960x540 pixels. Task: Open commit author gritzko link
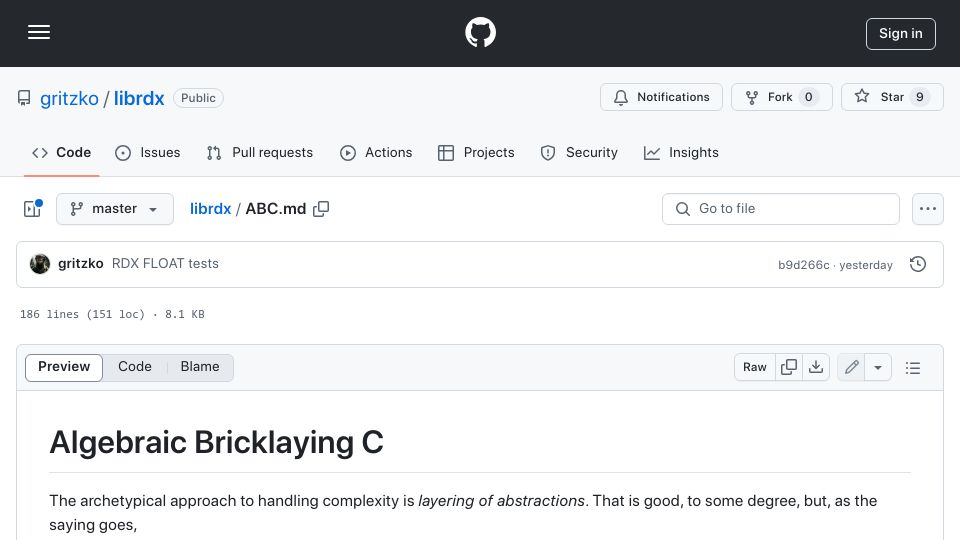(x=81, y=263)
